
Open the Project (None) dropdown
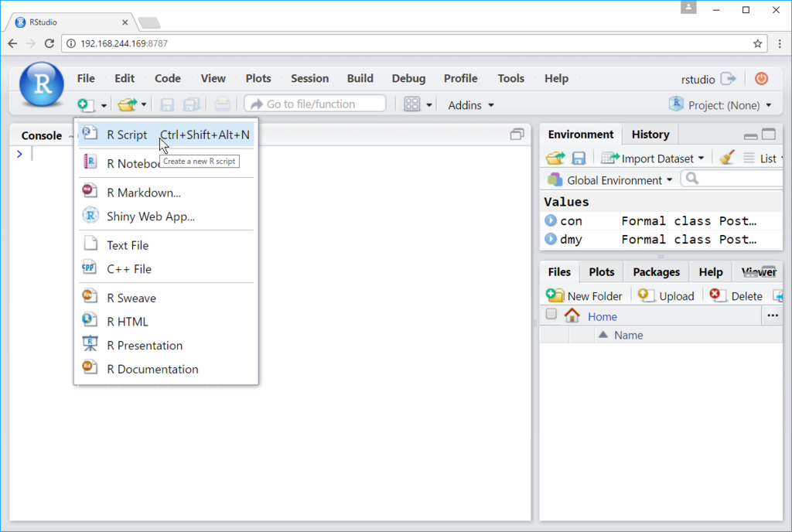coord(720,105)
